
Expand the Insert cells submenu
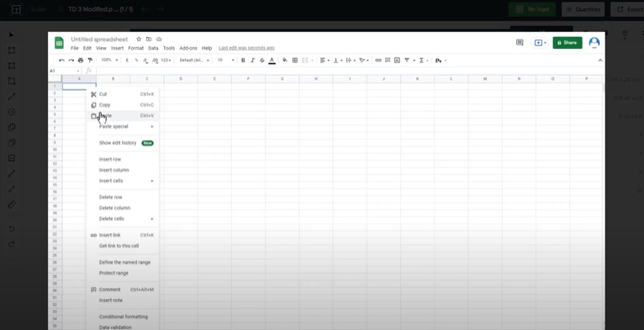click(123, 181)
